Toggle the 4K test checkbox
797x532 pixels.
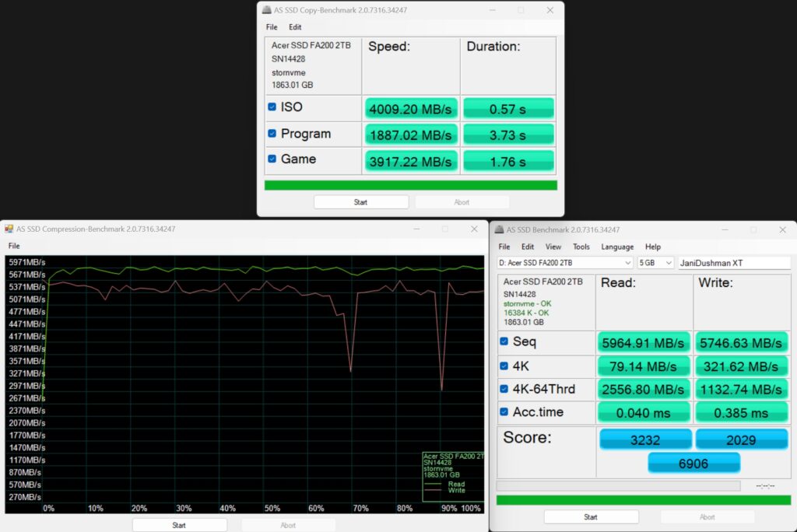[x=504, y=366]
